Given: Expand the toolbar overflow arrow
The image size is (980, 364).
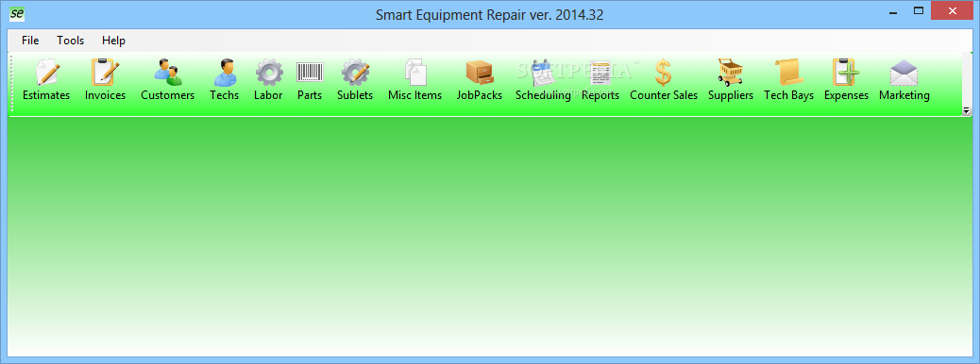Looking at the screenshot, I should pos(966,110).
